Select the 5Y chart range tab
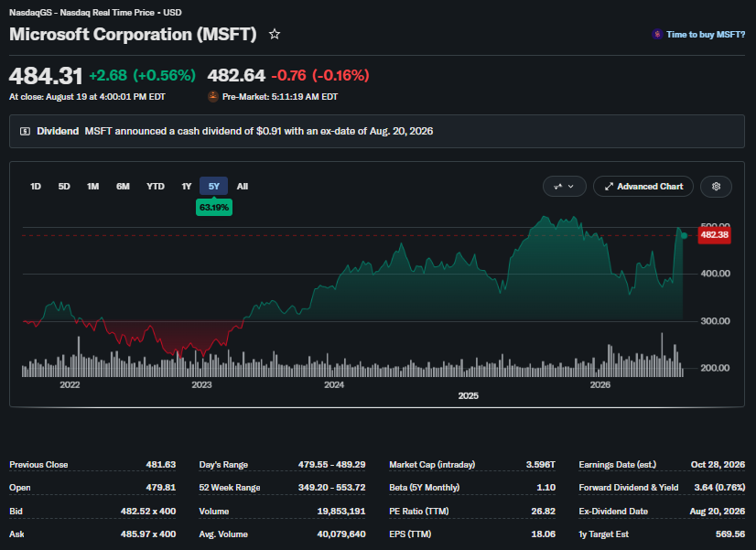This screenshot has height=550, width=756. (213, 187)
